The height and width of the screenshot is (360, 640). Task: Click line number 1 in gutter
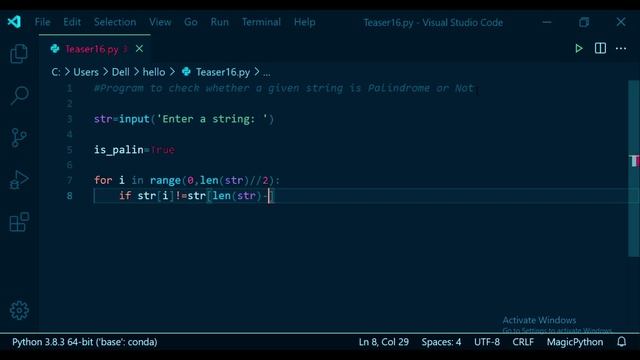coord(69,88)
